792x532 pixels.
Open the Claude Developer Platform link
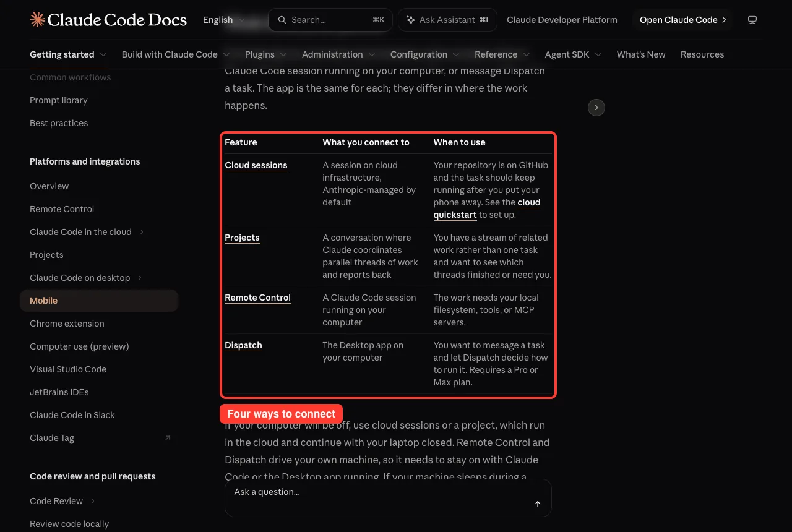562,20
